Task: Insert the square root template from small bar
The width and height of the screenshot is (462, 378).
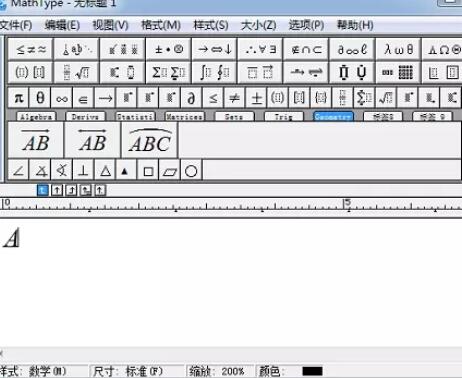Action: [x=386, y=98]
